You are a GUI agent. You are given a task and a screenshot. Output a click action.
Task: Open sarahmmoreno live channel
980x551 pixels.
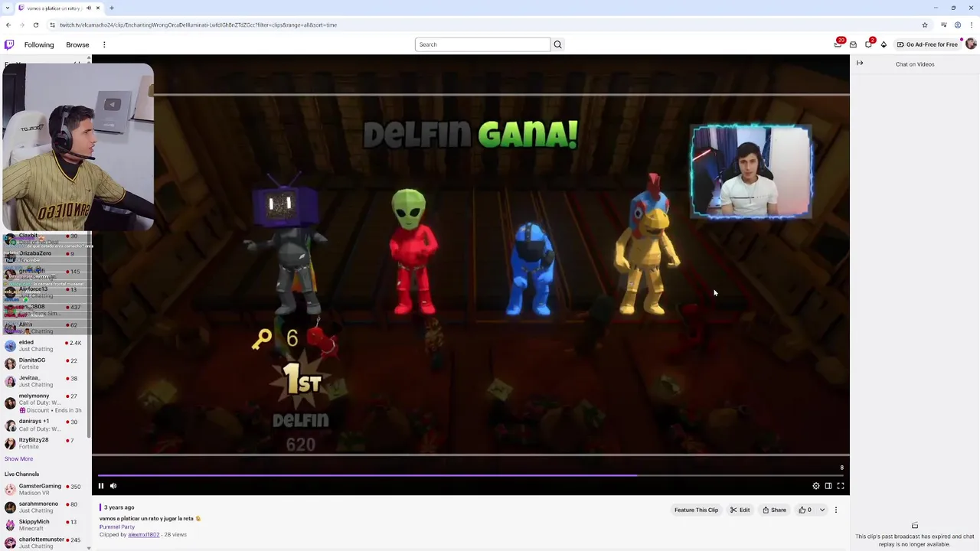click(45, 507)
